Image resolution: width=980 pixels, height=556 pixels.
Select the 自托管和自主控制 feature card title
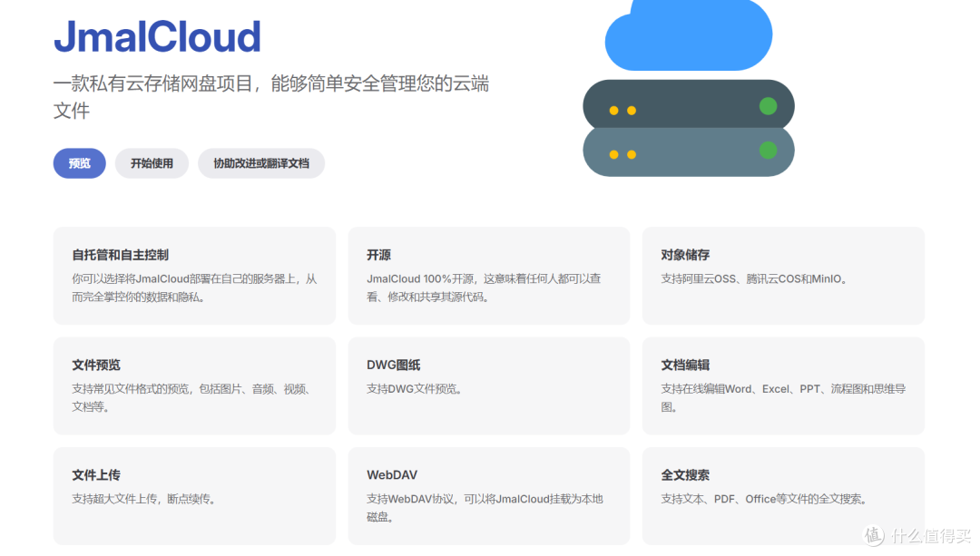click(120, 255)
